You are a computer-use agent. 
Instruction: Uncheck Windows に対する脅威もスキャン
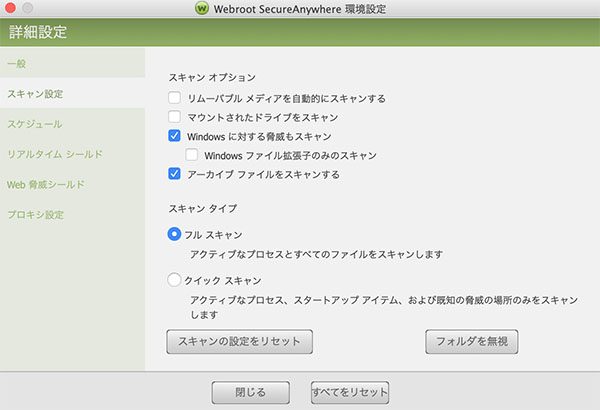174,136
